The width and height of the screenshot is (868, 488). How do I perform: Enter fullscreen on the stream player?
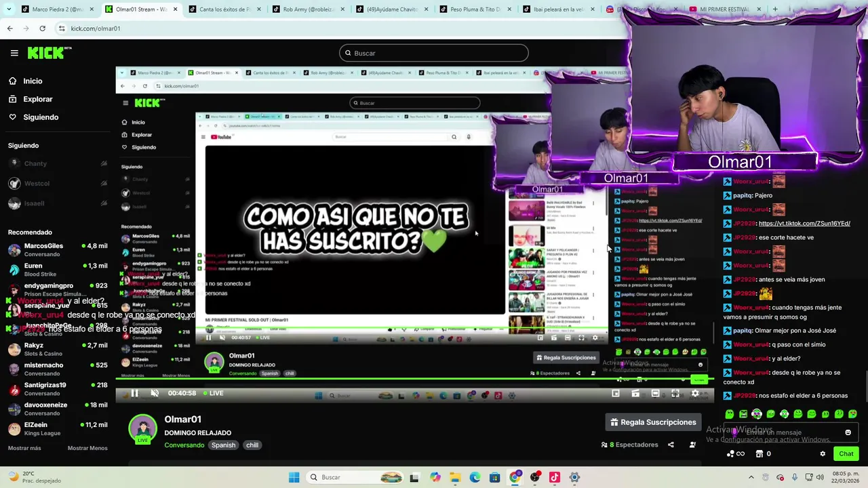pos(675,393)
